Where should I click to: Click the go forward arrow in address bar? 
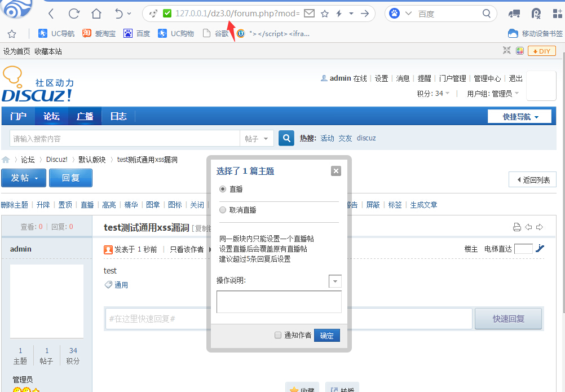tap(365, 14)
